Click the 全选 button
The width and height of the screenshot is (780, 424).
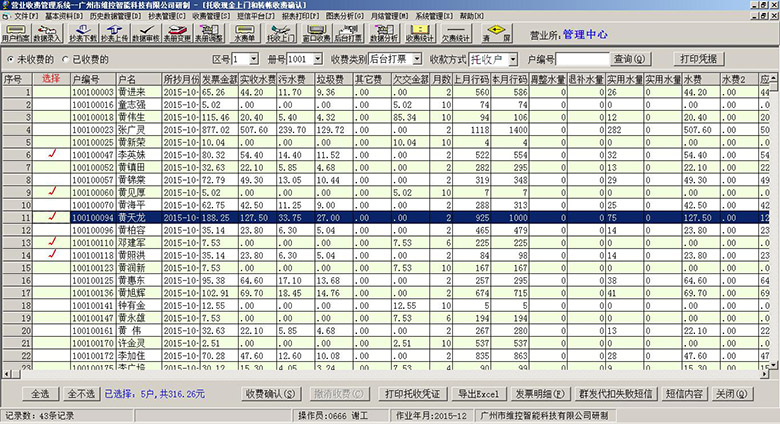coord(40,394)
